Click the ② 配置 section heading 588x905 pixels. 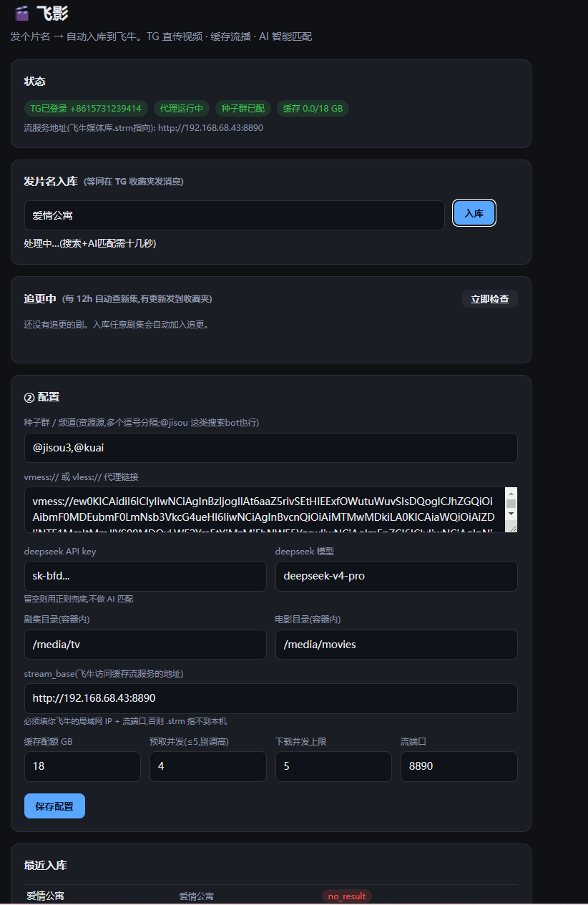click(41, 397)
